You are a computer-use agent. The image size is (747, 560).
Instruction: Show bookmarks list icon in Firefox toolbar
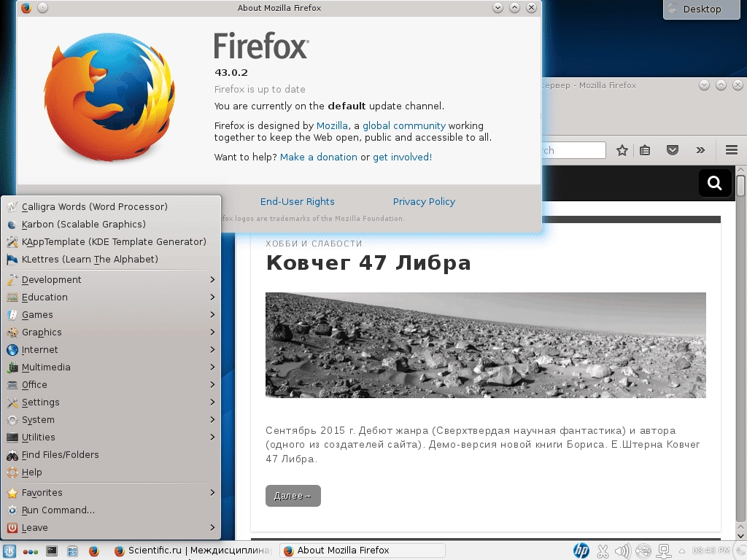(x=645, y=150)
